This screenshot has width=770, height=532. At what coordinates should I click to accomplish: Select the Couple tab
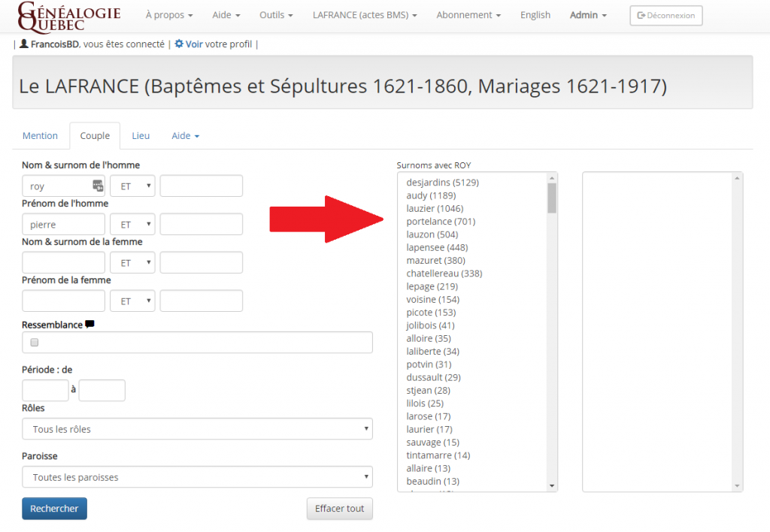(95, 135)
